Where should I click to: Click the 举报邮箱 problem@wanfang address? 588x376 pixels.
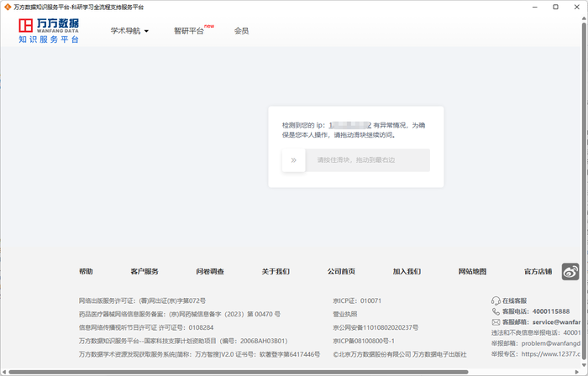(x=536, y=343)
